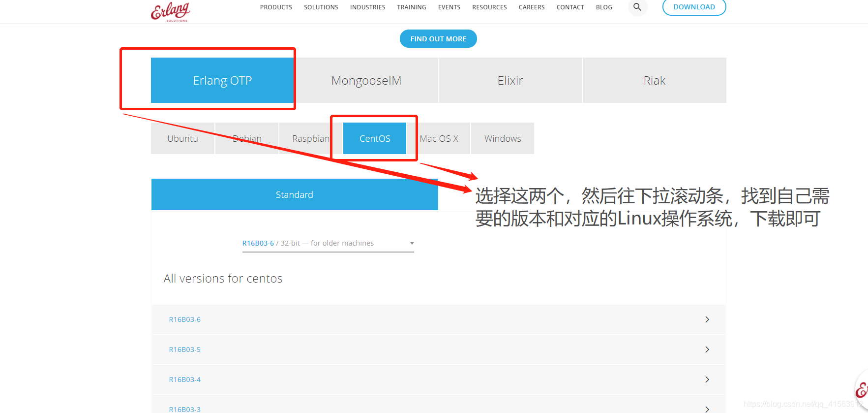Choose the Mac OS X platform tab
The image size is (868, 413).
click(439, 138)
